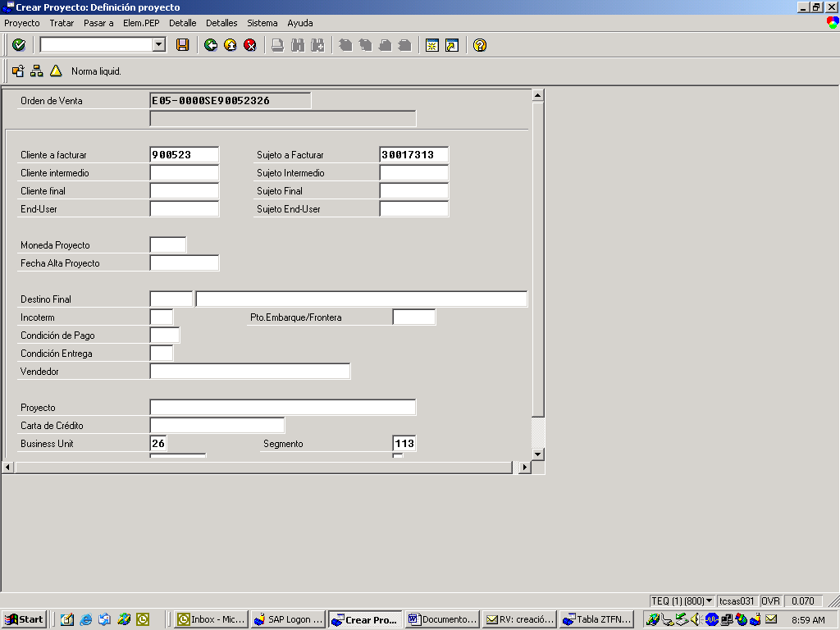This screenshot has height=630, width=840.
Task: Click the vertical scrollbar up arrow
Action: tap(538, 95)
